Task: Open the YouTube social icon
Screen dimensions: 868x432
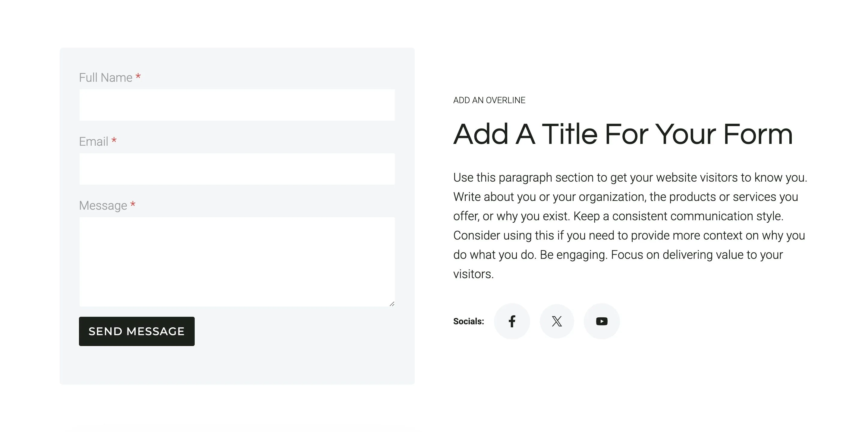Action: 602,321
